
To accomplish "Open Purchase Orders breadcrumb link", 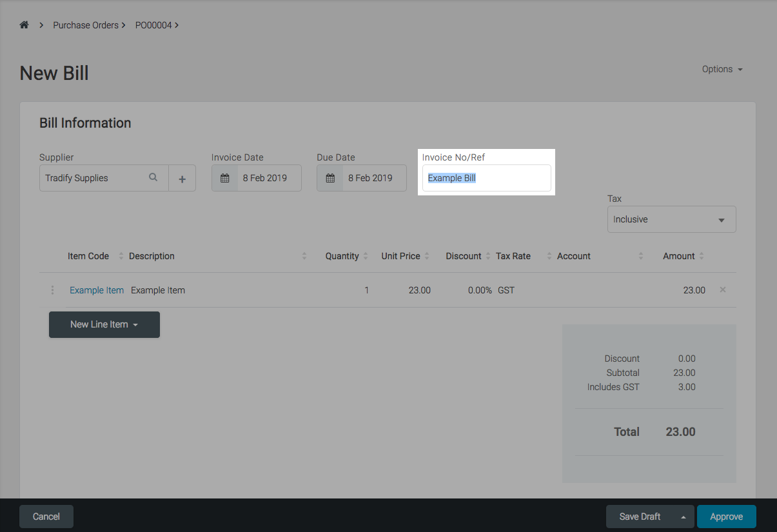I will click(x=86, y=25).
